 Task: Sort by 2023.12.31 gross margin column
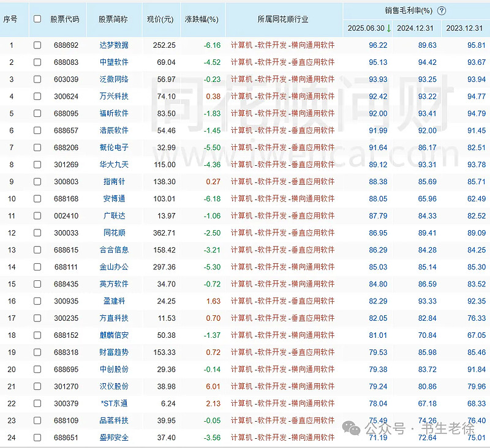464,28
